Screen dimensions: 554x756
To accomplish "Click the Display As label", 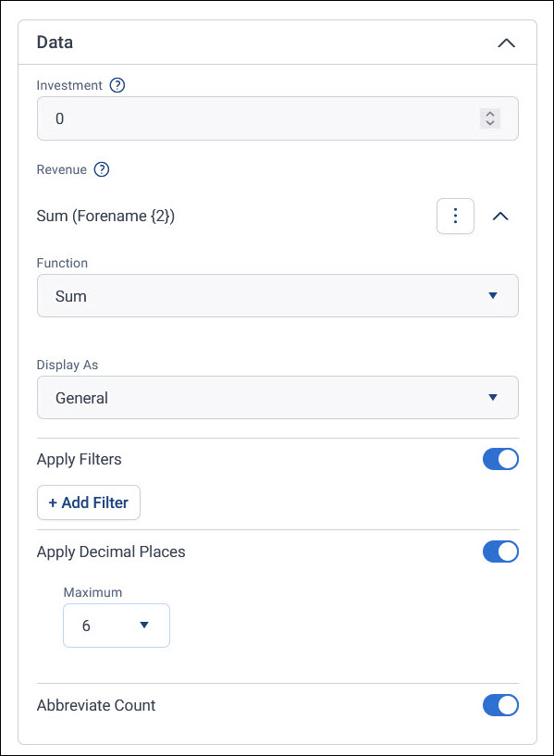I will coord(68,365).
